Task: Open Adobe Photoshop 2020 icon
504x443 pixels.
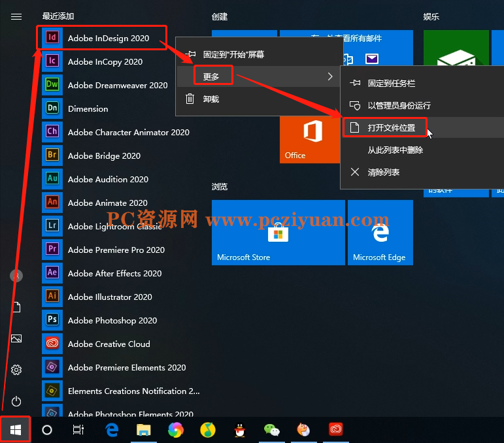Action: pyautogui.click(x=52, y=320)
